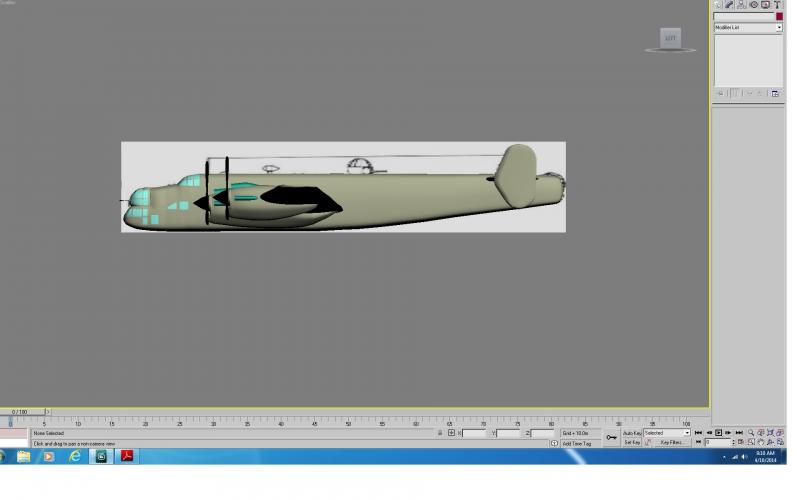Open the Key Filters dialog
This screenshot has width=800, height=500.
point(671,442)
